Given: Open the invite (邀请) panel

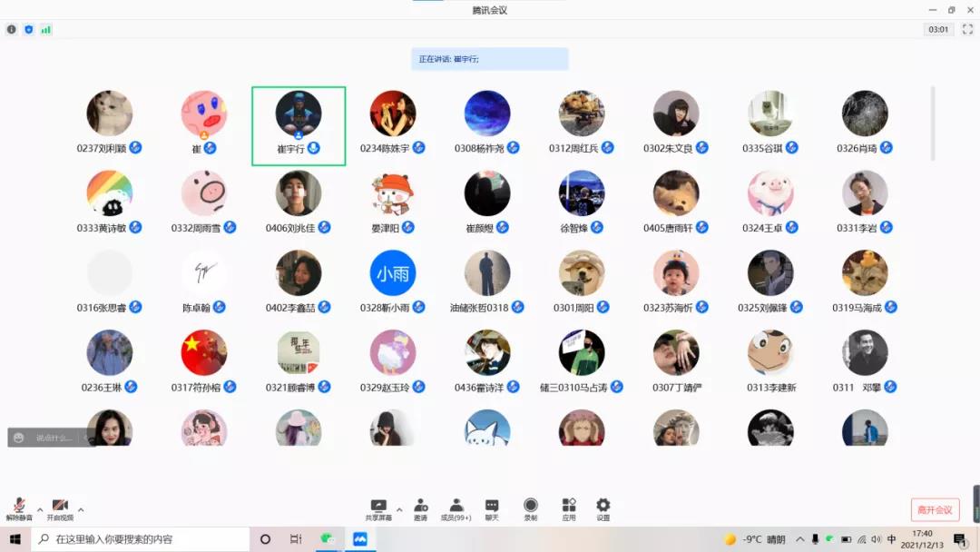Looking at the screenshot, I should [421, 508].
